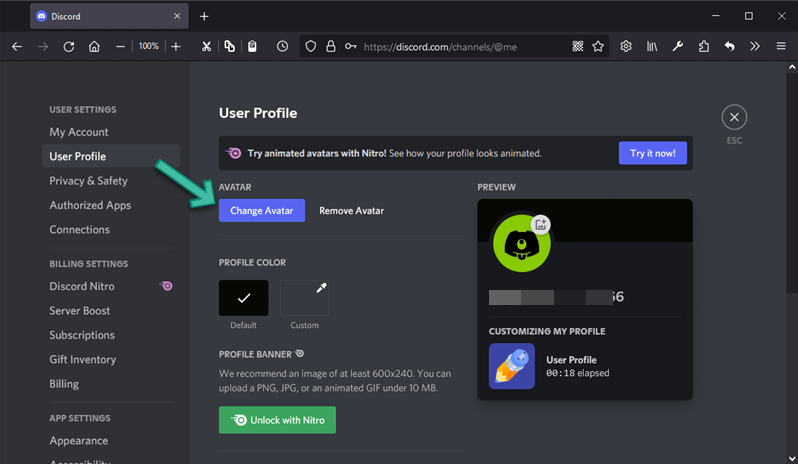Viewport: 798px width, 464px height.
Task: Open browser settings gear icon
Action: click(626, 47)
